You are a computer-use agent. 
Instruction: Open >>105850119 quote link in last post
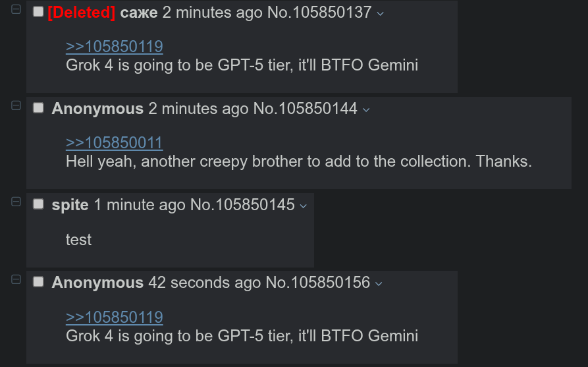[114, 317]
